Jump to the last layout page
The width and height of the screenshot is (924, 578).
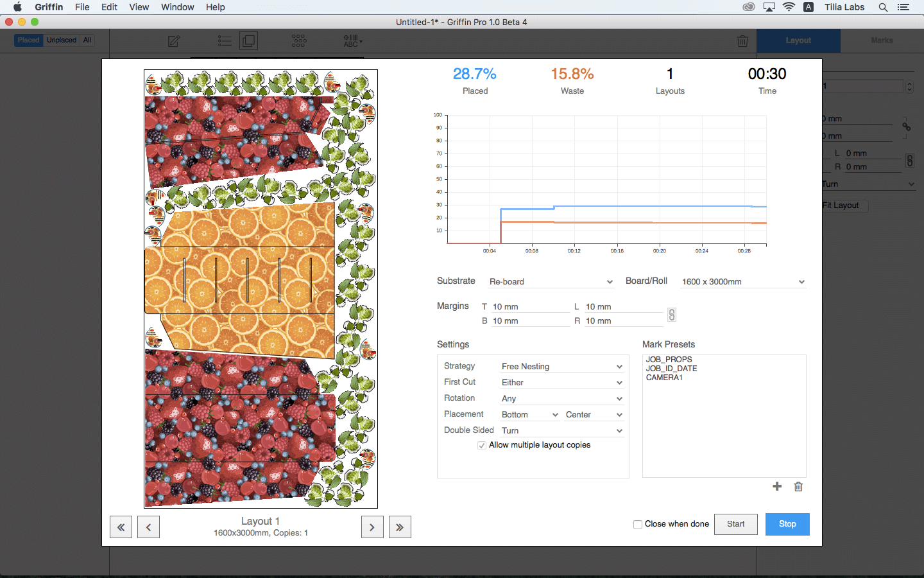(x=400, y=527)
